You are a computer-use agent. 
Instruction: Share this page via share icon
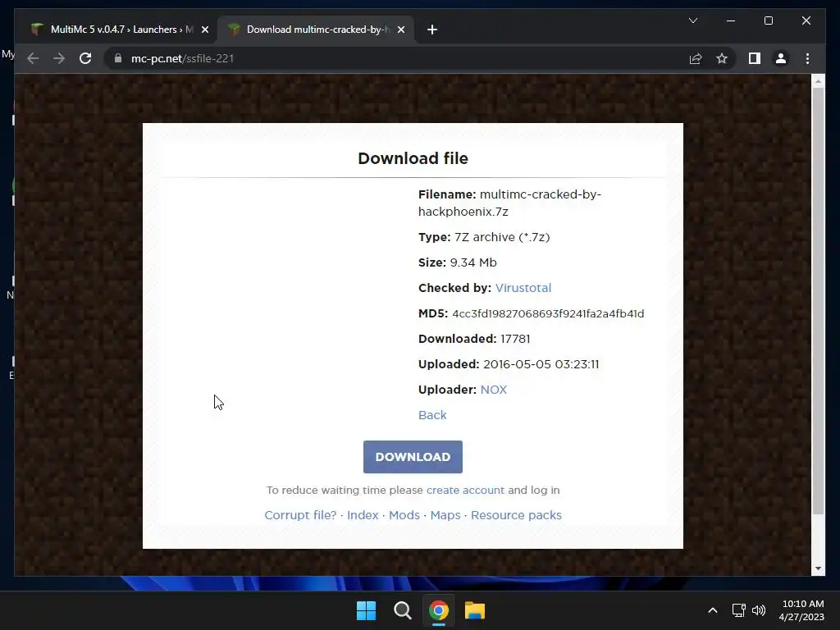point(696,58)
